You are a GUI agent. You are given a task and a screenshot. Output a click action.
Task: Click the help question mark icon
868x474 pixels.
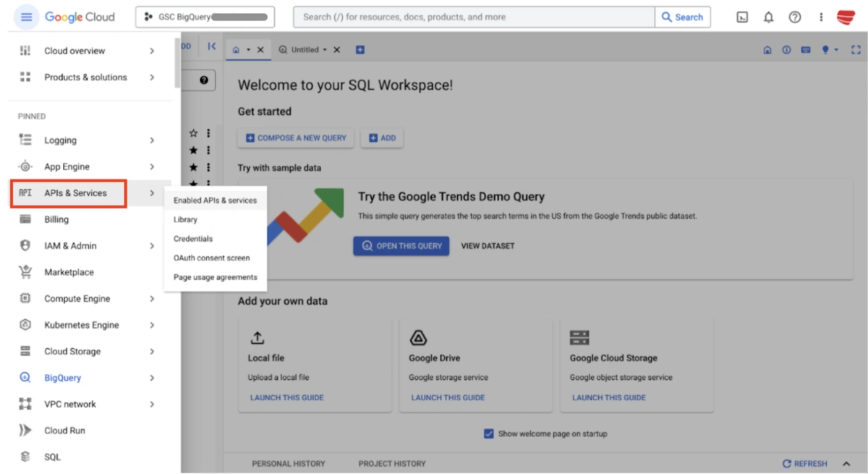click(x=794, y=17)
